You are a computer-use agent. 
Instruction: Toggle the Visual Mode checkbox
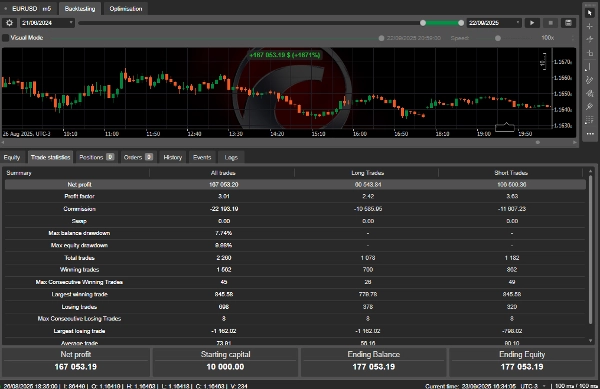(x=5, y=38)
